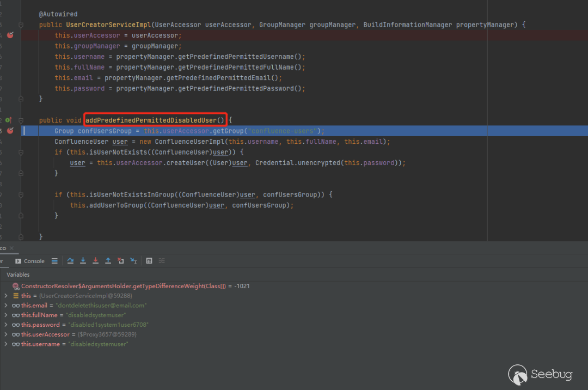Click the Step Out debugger icon
The width and height of the screenshot is (588, 390).
108,261
